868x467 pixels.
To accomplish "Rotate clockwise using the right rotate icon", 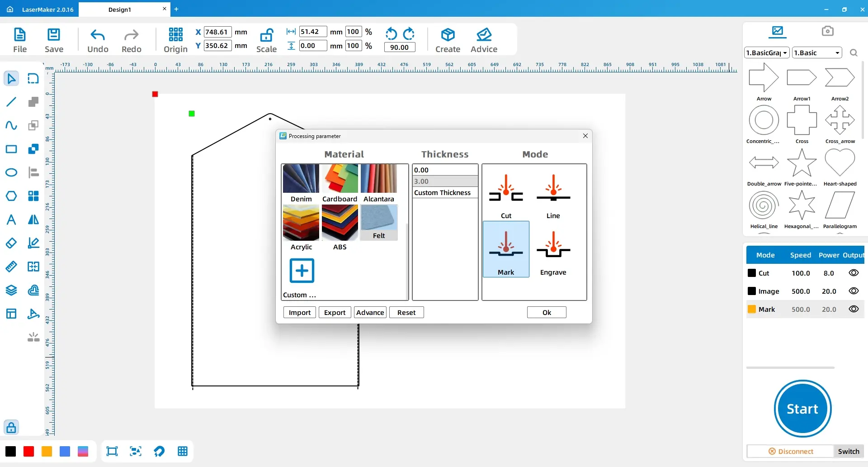I will (409, 34).
